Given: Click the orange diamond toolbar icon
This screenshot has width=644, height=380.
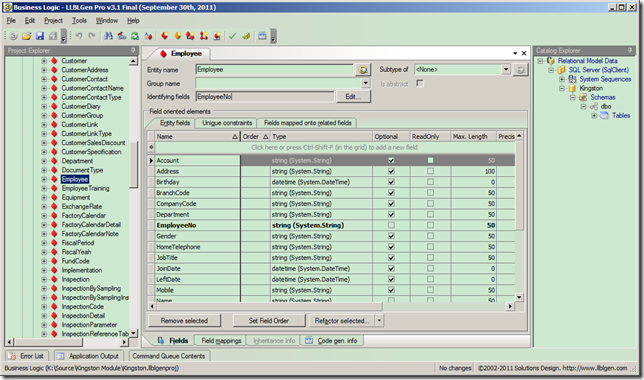Looking at the screenshot, I should 178,36.
